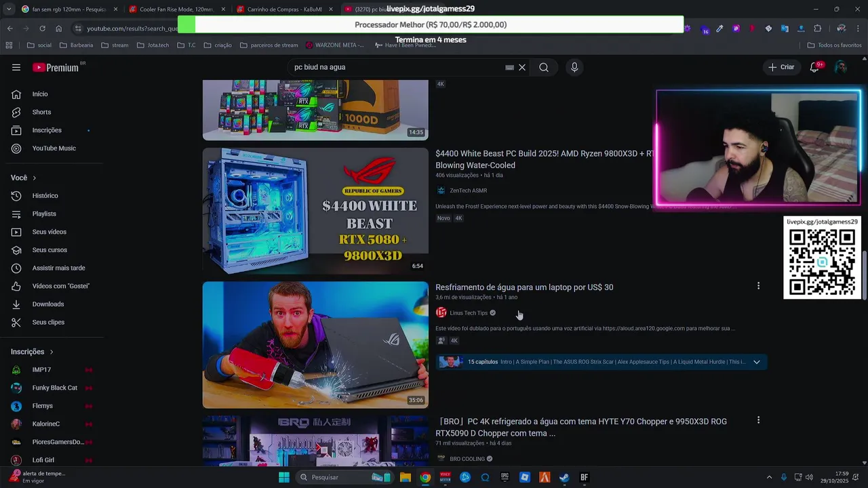Viewport: 868px width, 488px height.
Task: Open BRO COOLING channel link
Action: pyautogui.click(x=467, y=459)
